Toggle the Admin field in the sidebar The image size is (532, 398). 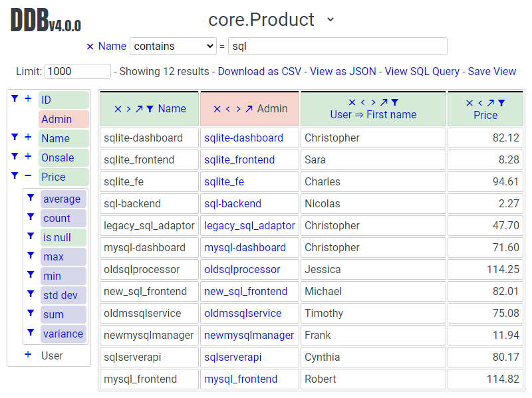(57, 120)
